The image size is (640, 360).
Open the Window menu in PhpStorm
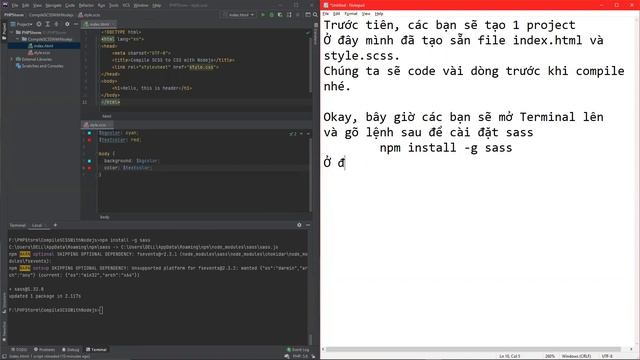141,5
